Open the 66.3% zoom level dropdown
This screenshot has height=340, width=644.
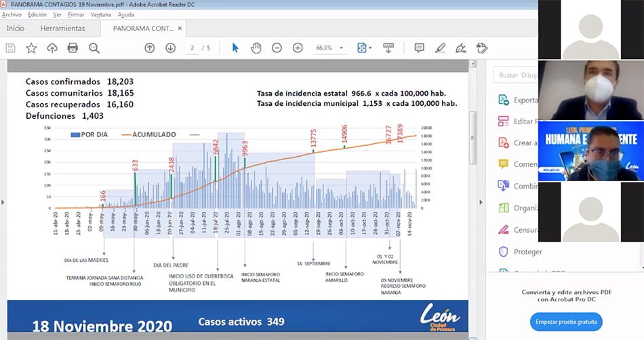330,48
